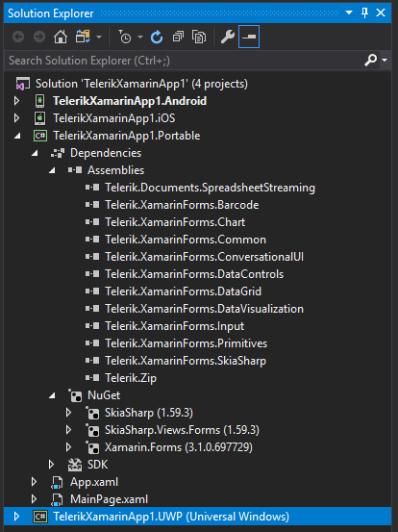Click the Pending Changes Filter clock icon
The height and width of the screenshot is (532, 398).
click(125, 37)
